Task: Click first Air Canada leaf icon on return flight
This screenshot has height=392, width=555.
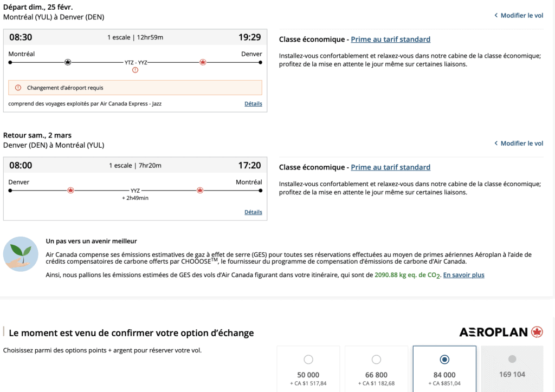Action: (70, 191)
